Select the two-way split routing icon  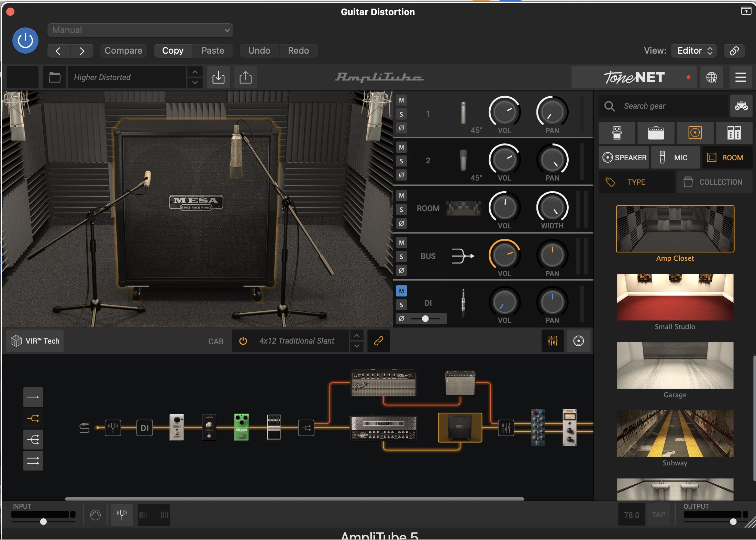tap(33, 418)
